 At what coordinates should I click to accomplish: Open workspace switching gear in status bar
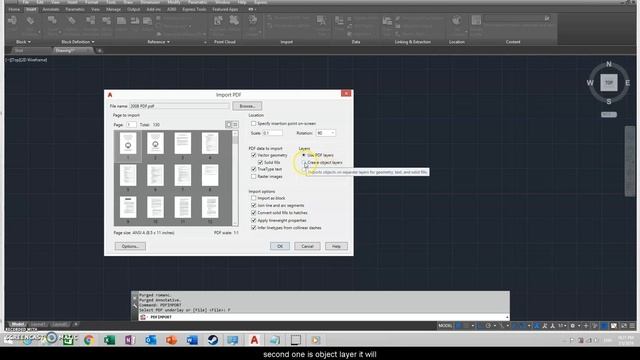pyautogui.click(x=573, y=326)
